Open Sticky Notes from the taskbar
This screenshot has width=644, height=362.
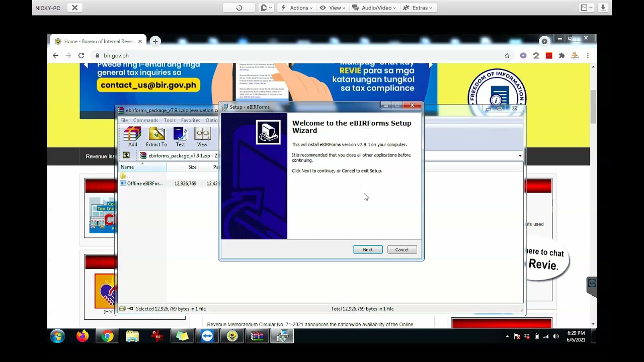[182, 336]
